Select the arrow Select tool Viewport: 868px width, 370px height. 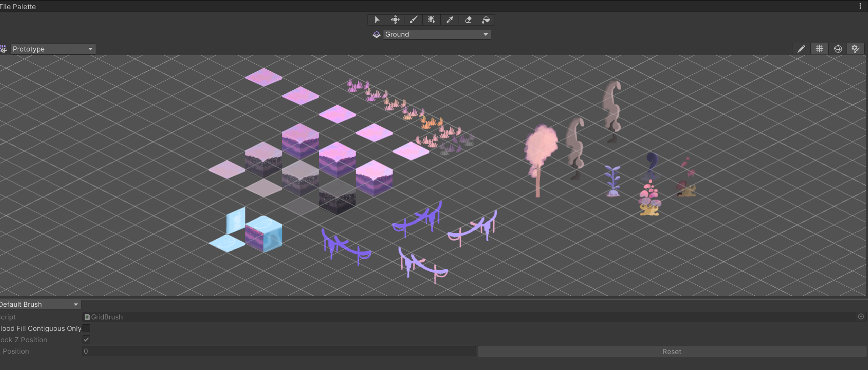(x=377, y=20)
